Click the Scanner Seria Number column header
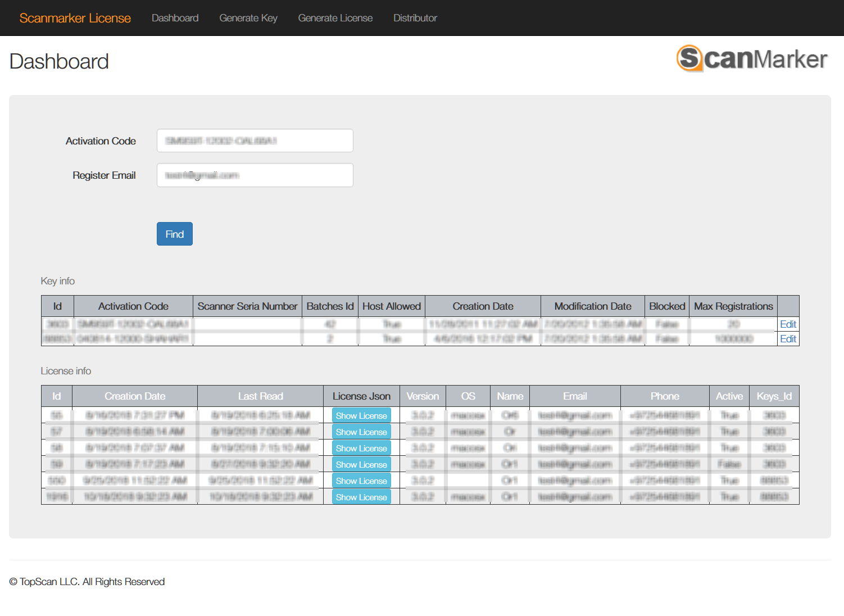 (x=247, y=306)
